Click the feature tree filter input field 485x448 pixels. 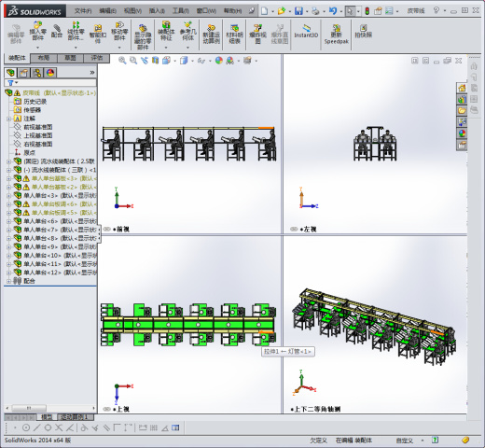pyautogui.click(x=50, y=83)
